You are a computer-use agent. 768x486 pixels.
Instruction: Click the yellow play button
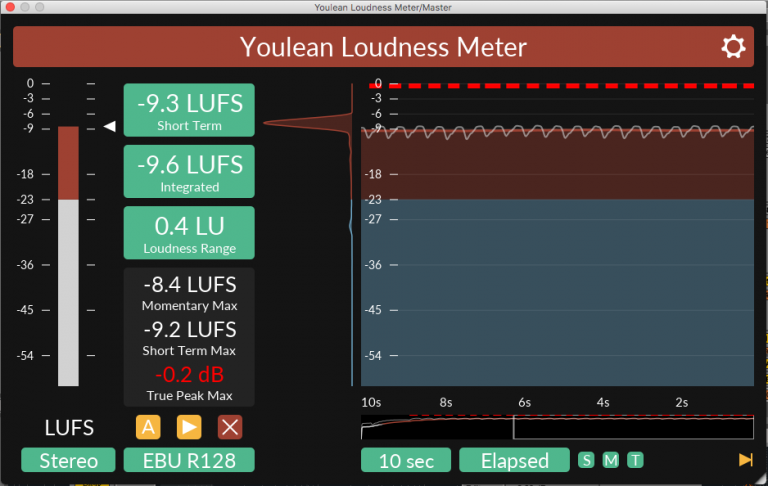pyautogui.click(x=189, y=427)
